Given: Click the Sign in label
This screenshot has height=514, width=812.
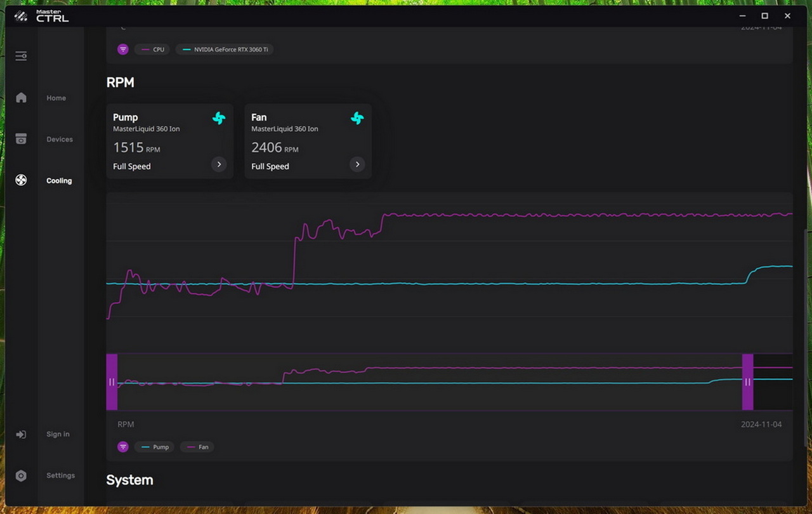Looking at the screenshot, I should pos(58,434).
